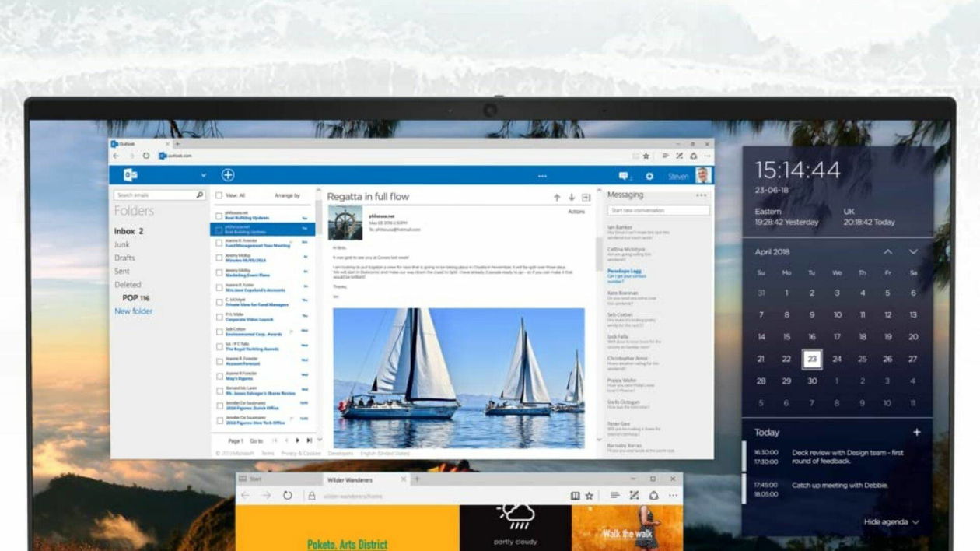Tick the checkbox next to Seb Cotton's email

click(x=219, y=330)
